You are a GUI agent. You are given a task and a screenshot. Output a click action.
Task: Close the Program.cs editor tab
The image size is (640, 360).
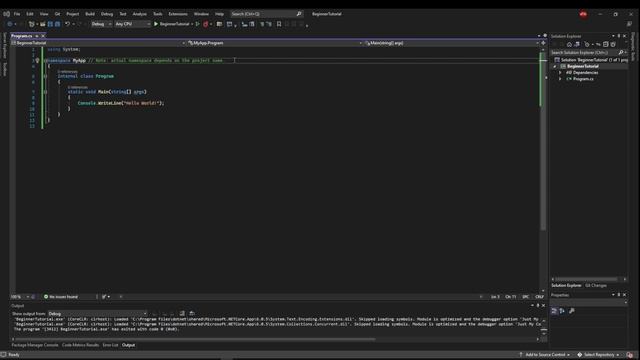tap(43, 36)
